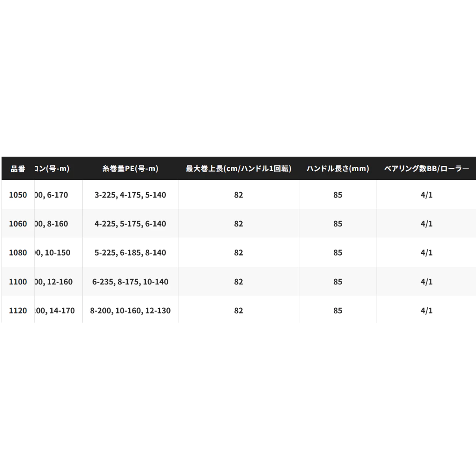Image resolution: width=476 pixels, height=476 pixels.
Task: Select the 糸巻量PE(号-m) column header
Action: (130, 169)
